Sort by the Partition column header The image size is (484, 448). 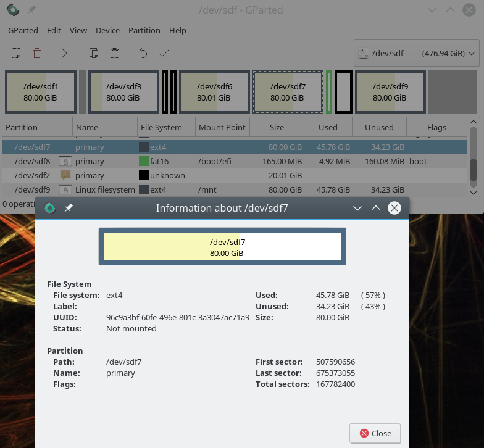(37, 127)
